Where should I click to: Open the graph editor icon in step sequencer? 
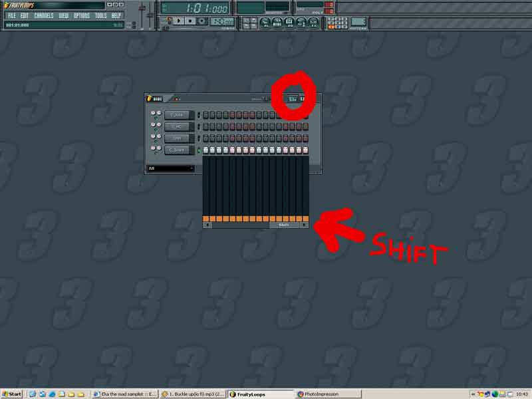[292, 99]
